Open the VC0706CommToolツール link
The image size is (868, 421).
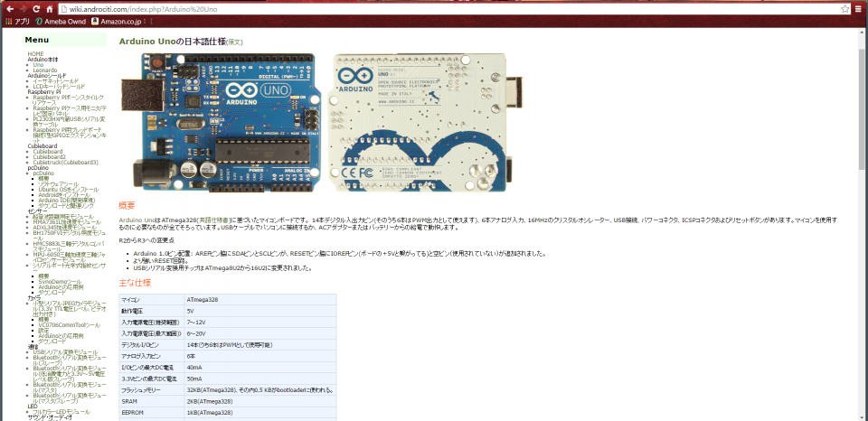click(x=70, y=324)
